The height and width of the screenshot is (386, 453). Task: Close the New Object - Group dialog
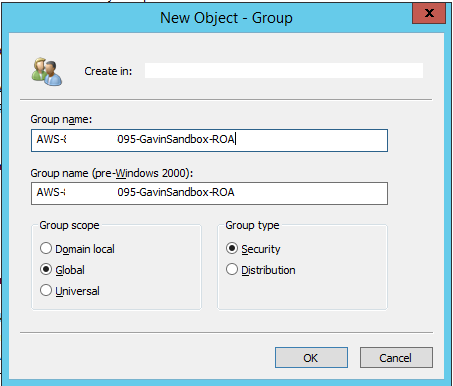(x=429, y=13)
